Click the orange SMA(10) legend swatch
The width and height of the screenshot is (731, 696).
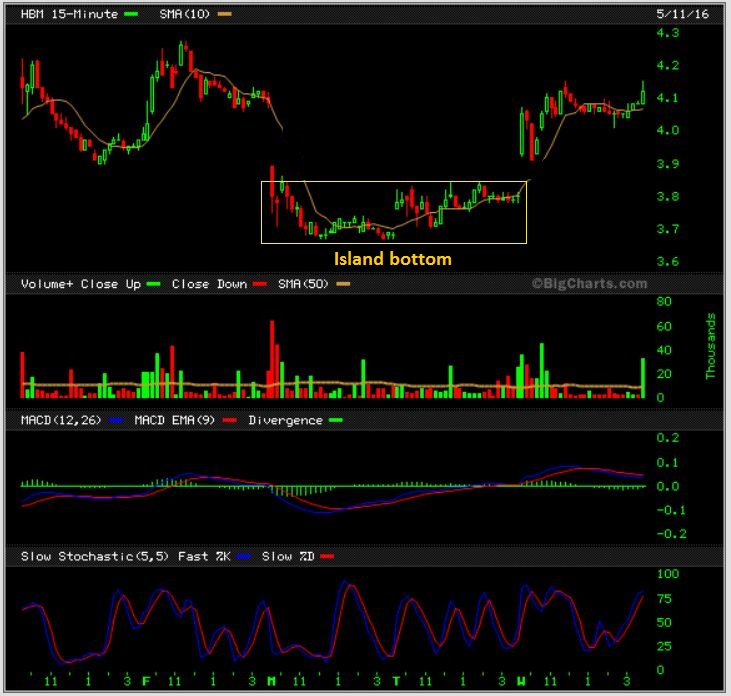[x=225, y=14]
